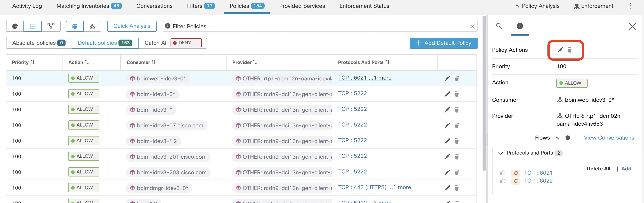Switch to the pie chart view icon

(15, 26)
